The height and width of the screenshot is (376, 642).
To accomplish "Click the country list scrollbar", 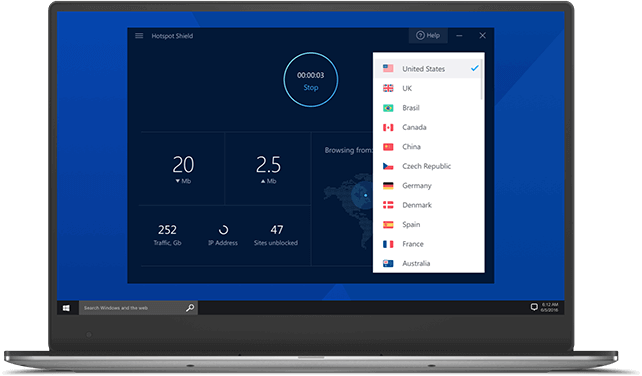I will [x=482, y=79].
